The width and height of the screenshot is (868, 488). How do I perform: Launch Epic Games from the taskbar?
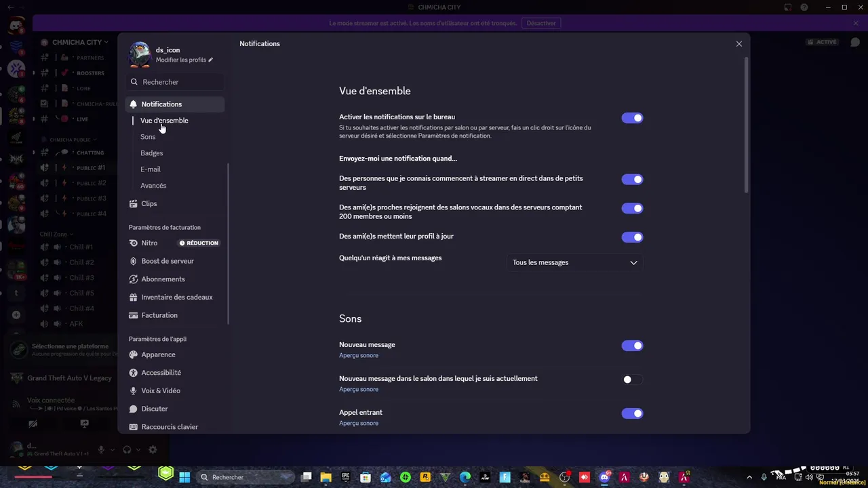[x=346, y=477]
